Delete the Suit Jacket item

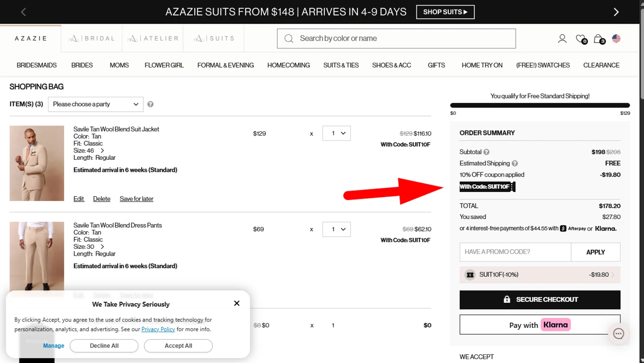coord(102,199)
